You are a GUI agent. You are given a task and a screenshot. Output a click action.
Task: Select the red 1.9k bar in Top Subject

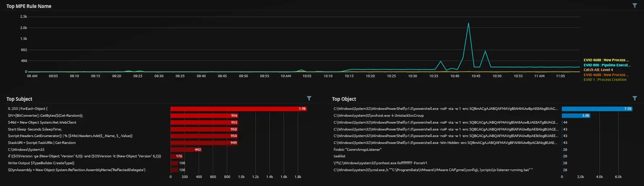[238, 109]
